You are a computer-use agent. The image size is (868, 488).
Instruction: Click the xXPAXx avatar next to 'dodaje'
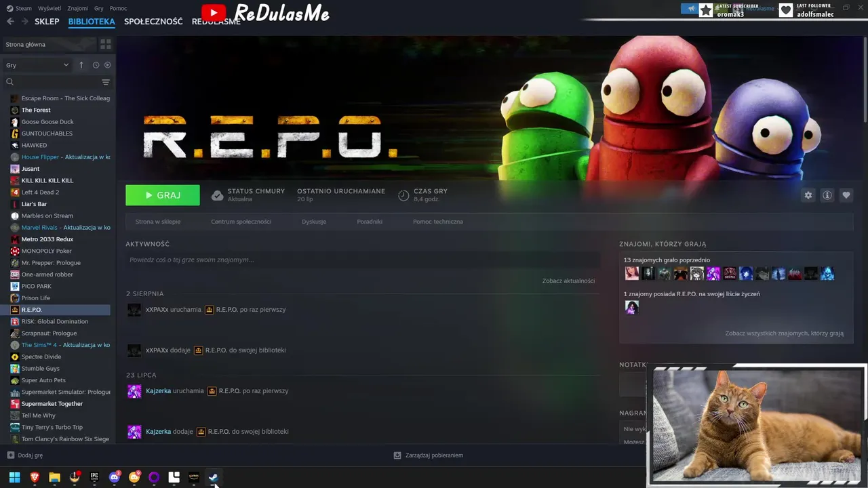[134, 350]
